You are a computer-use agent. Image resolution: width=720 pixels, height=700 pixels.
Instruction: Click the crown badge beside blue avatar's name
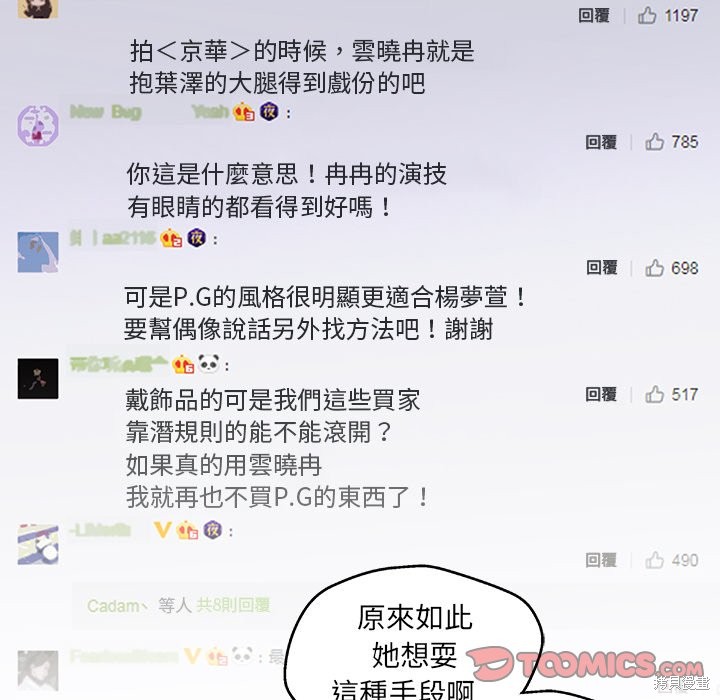[171, 238]
